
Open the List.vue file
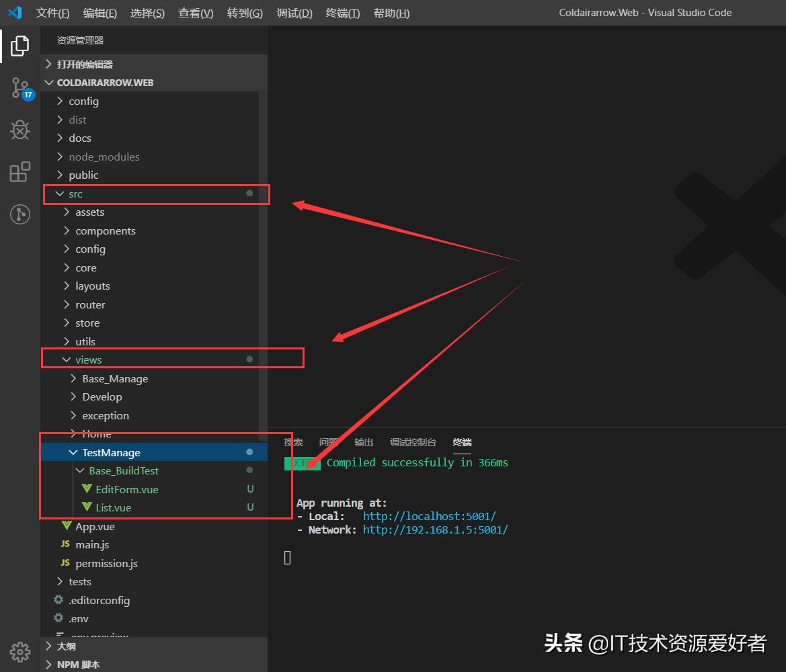(x=115, y=507)
